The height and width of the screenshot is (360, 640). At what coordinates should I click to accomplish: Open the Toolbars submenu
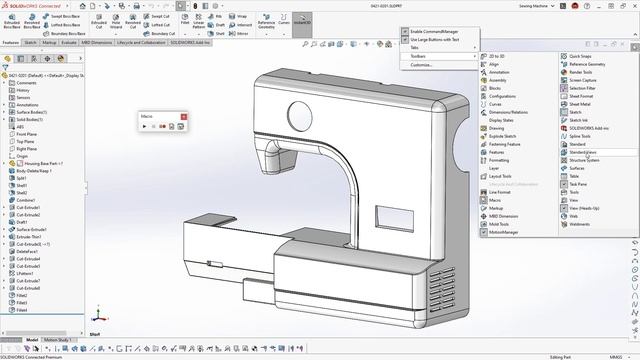(439, 56)
